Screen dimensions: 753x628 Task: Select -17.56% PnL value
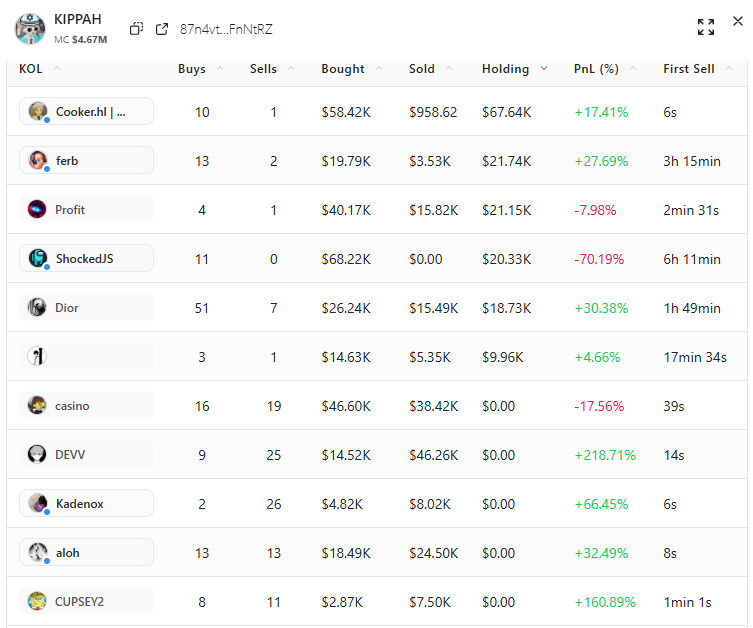pos(599,406)
